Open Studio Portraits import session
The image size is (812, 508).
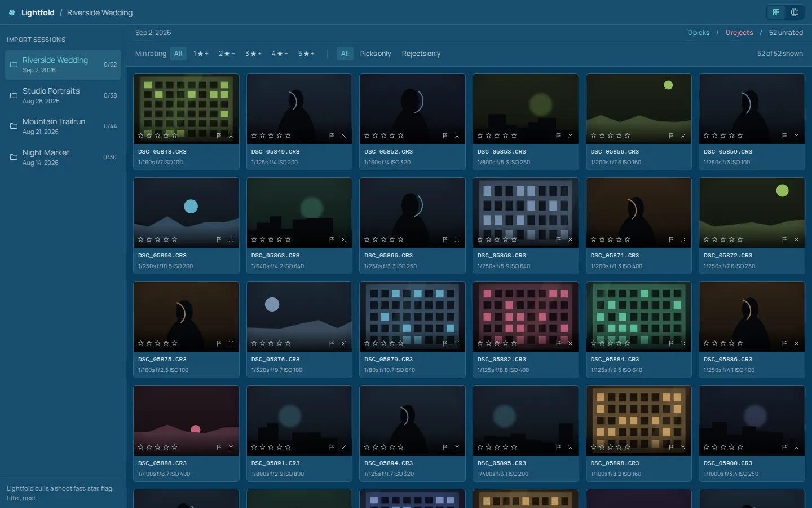(x=63, y=95)
